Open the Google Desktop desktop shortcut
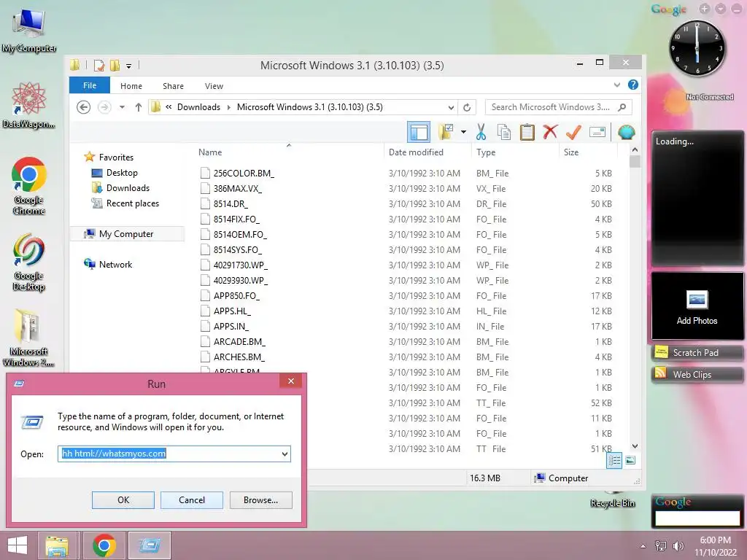Viewport: 747px width, 560px height. tap(28, 262)
